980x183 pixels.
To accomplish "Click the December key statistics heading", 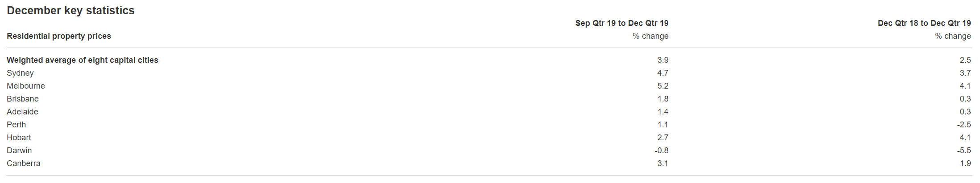I will click(70, 11).
